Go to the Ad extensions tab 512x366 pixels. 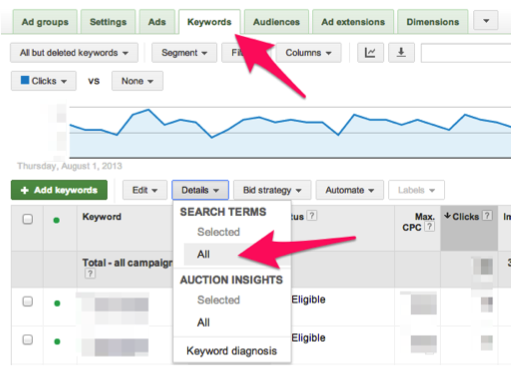(353, 22)
